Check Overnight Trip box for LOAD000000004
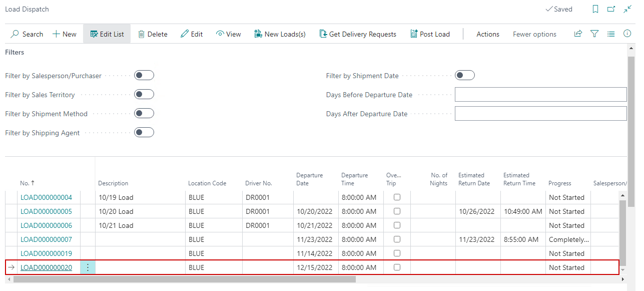The image size is (644, 291). (397, 197)
